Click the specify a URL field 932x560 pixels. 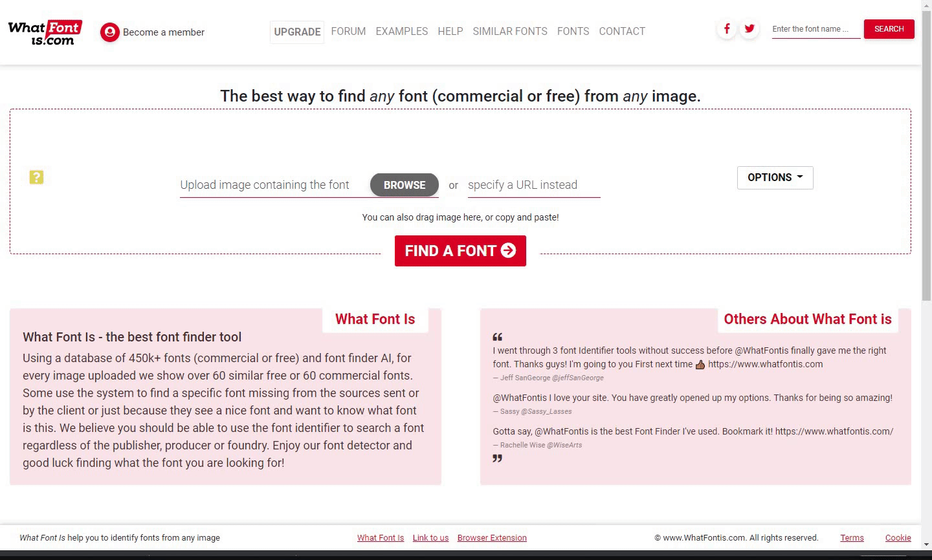pyautogui.click(x=534, y=185)
